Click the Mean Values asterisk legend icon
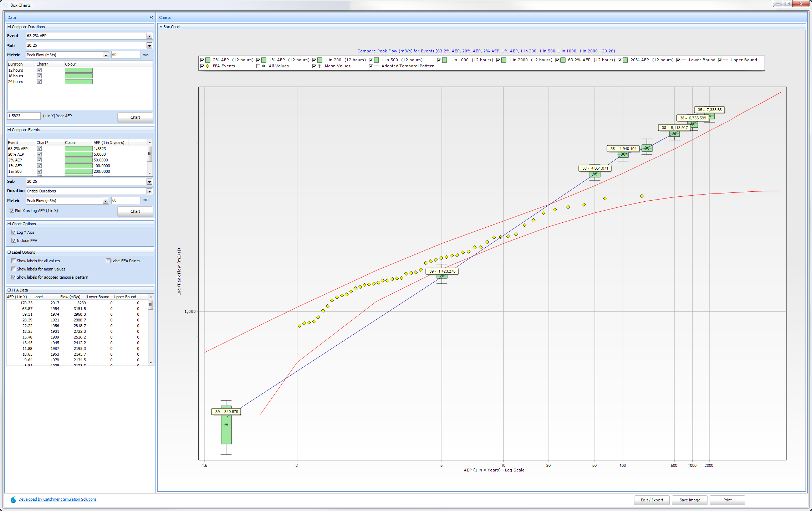 click(320, 66)
